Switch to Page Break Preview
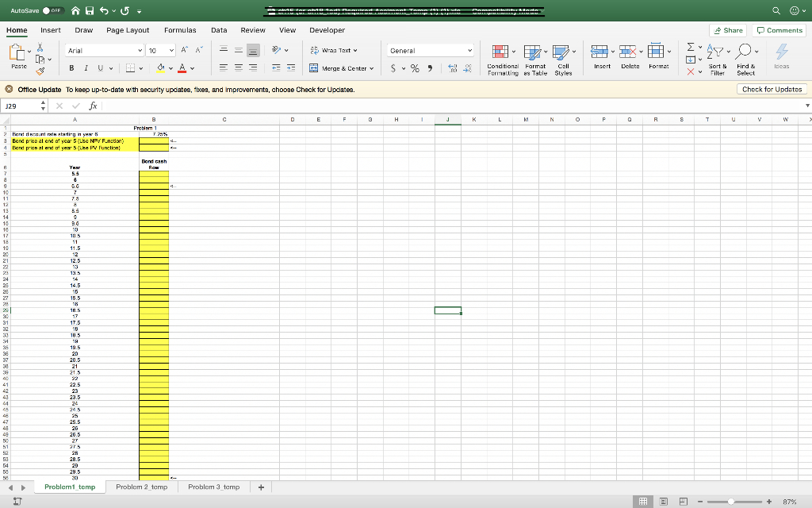The height and width of the screenshot is (508, 812). pos(683,502)
